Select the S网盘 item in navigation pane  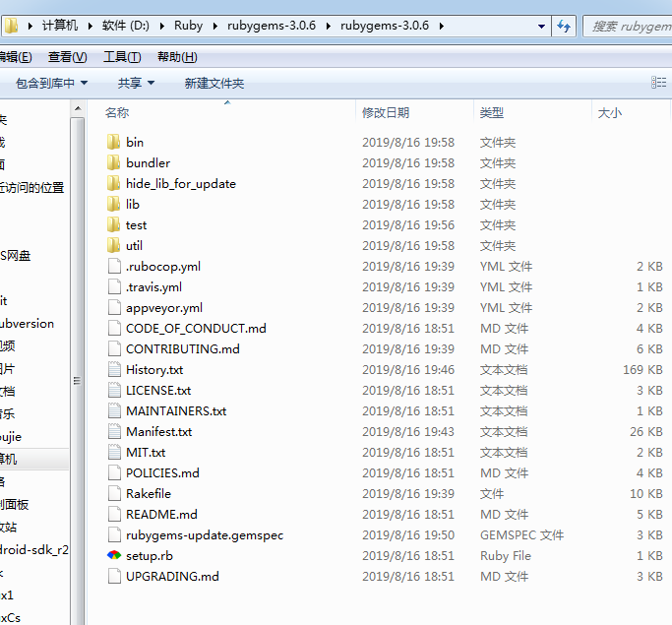[16, 256]
